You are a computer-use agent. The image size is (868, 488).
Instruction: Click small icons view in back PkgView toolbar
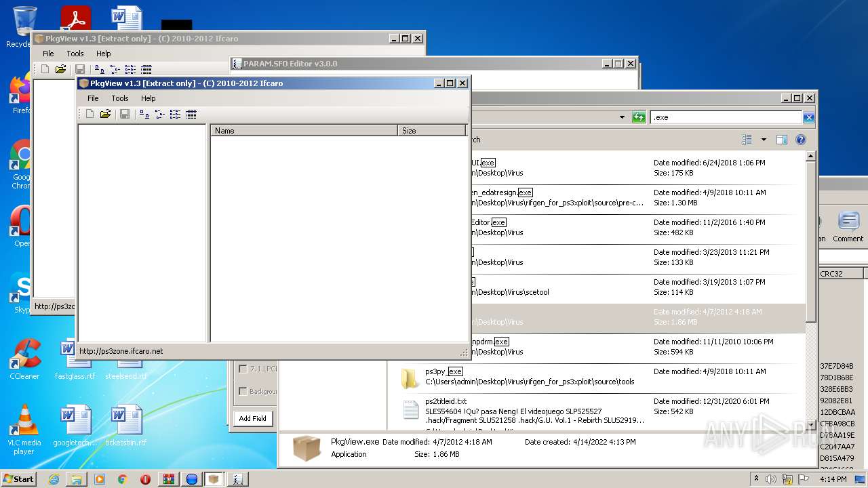point(115,69)
